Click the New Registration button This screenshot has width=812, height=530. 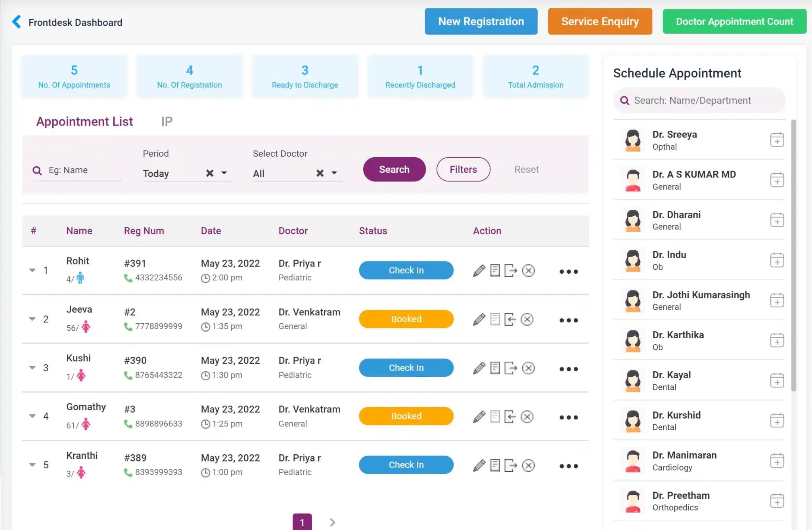click(481, 21)
